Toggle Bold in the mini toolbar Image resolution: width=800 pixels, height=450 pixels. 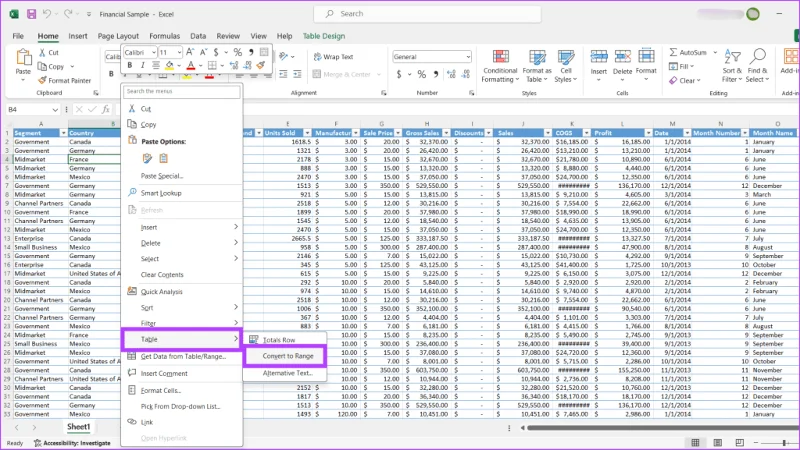point(130,65)
